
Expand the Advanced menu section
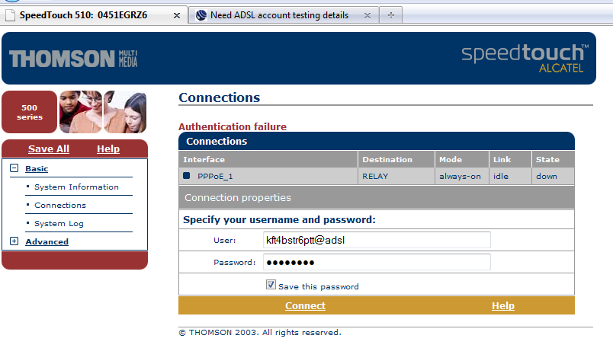(14, 242)
